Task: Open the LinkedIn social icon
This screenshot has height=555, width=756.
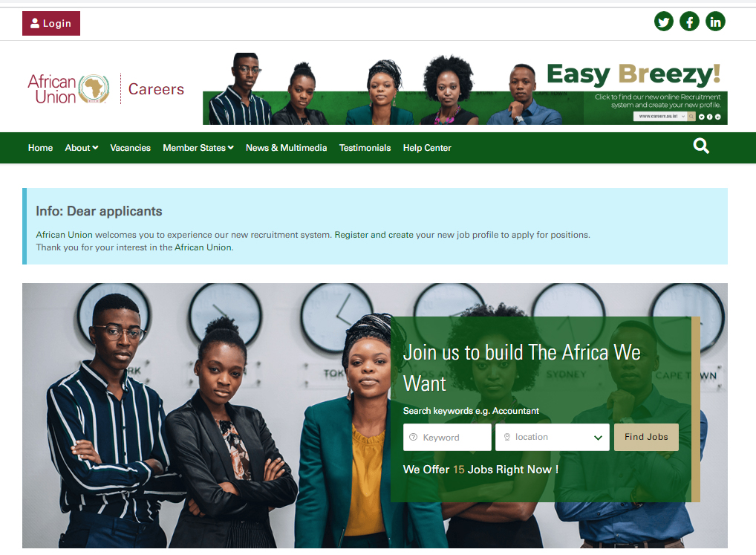Action: (x=715, y=22)
